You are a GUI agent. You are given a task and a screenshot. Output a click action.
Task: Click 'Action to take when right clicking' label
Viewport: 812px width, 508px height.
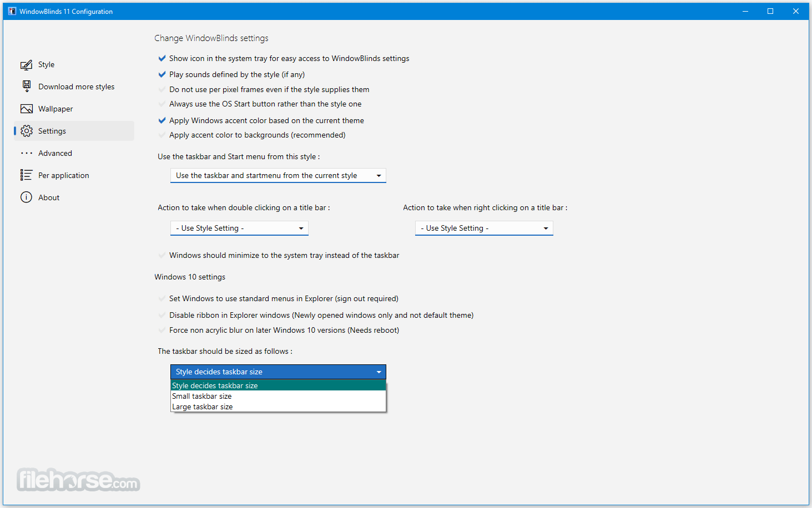tap(485, 207)
